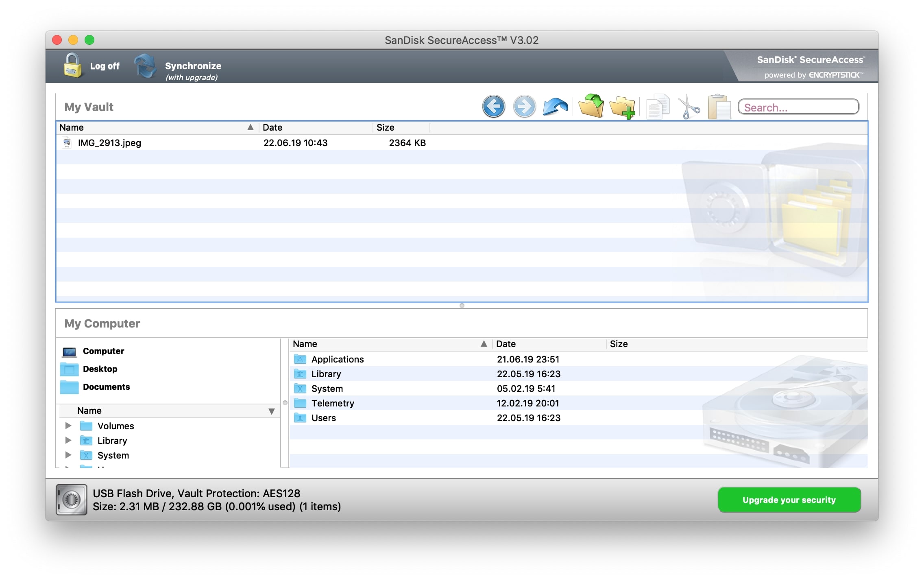Expand the Volumes tree folder

68,426
